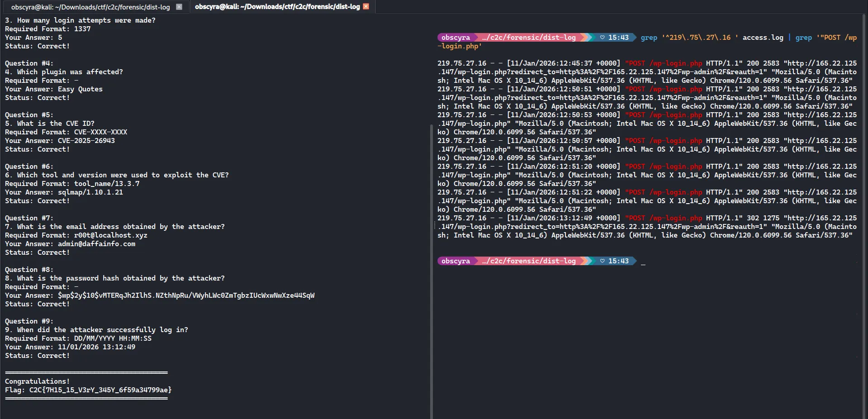Click the sqlmap/1.10.1.21 answer text
Image resolution: width=868 pixels, height=419 pixels.
90,192
